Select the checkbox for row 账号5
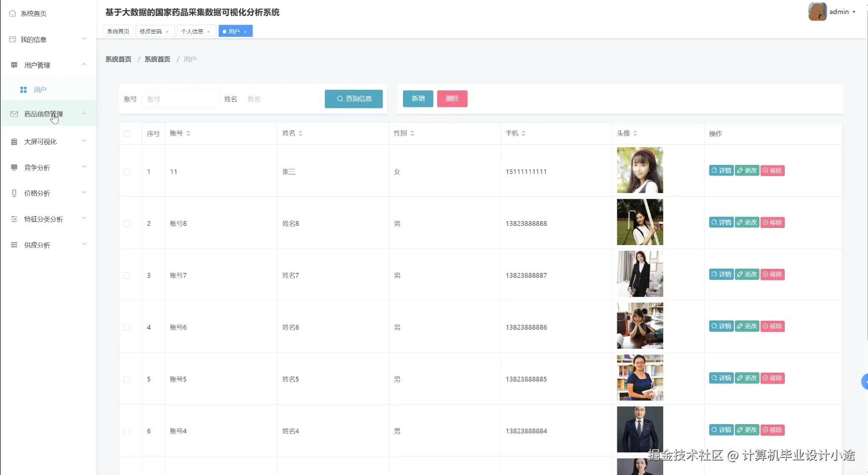Screen dimensions: 868x475 (x=127, y=380)
